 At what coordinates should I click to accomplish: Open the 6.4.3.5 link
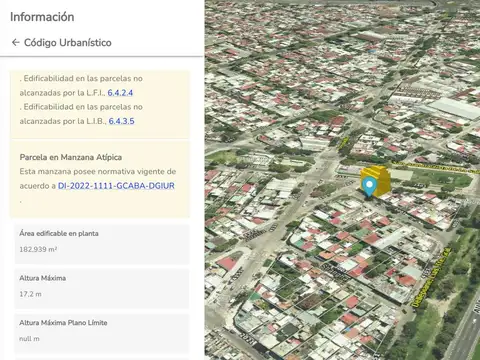pos(121,121)
